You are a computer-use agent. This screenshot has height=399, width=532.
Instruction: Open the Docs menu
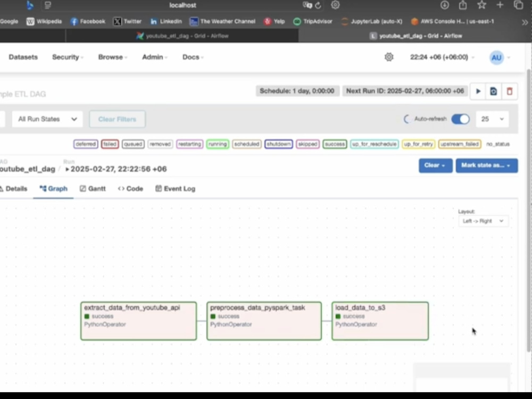point(193,57)
